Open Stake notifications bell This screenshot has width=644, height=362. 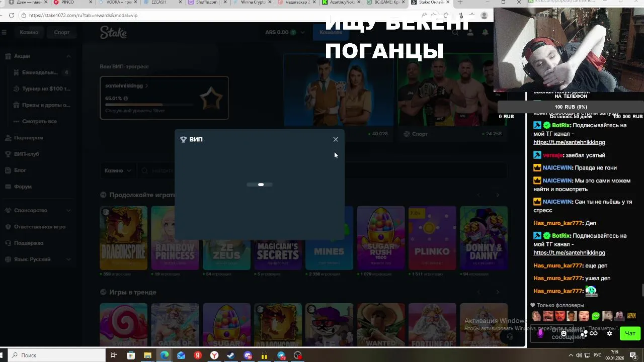point(486,32)
